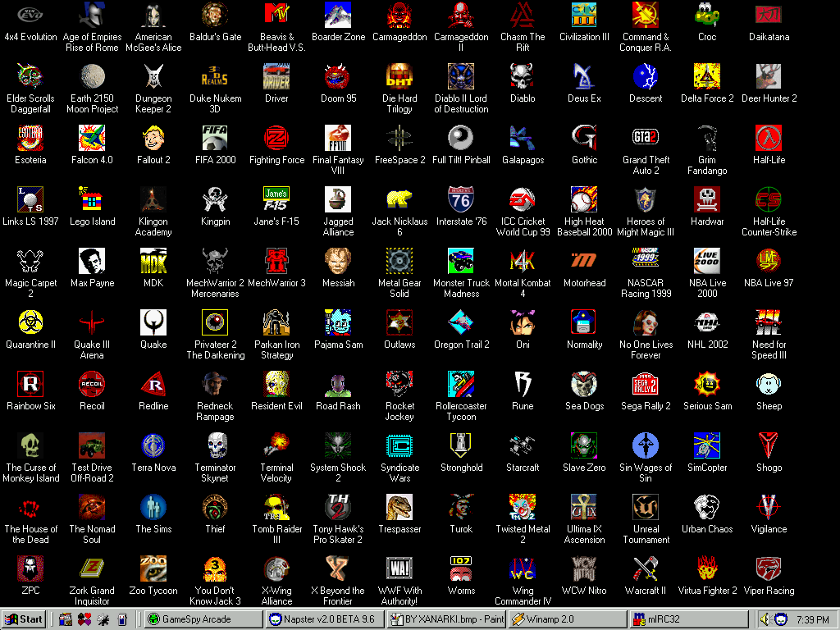The image size is (840, 630).
Task: Select the Warcraft II icon
Action: [646, 569]
